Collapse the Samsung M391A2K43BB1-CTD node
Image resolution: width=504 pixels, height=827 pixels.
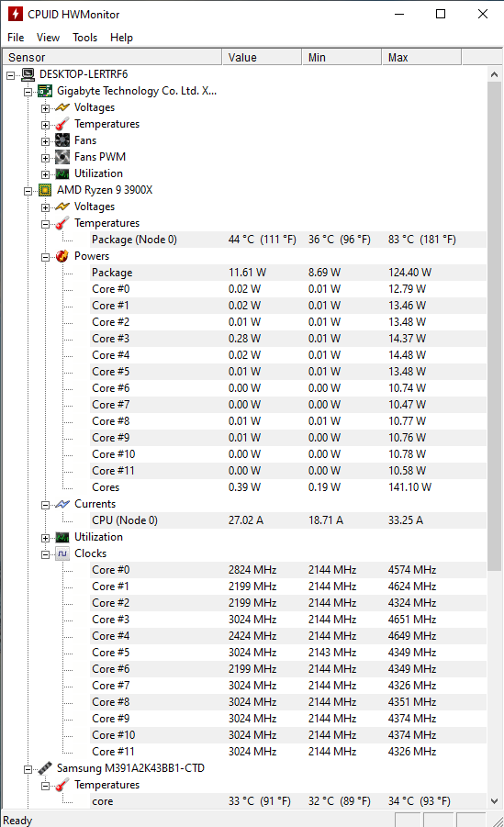tap(28, 769)
